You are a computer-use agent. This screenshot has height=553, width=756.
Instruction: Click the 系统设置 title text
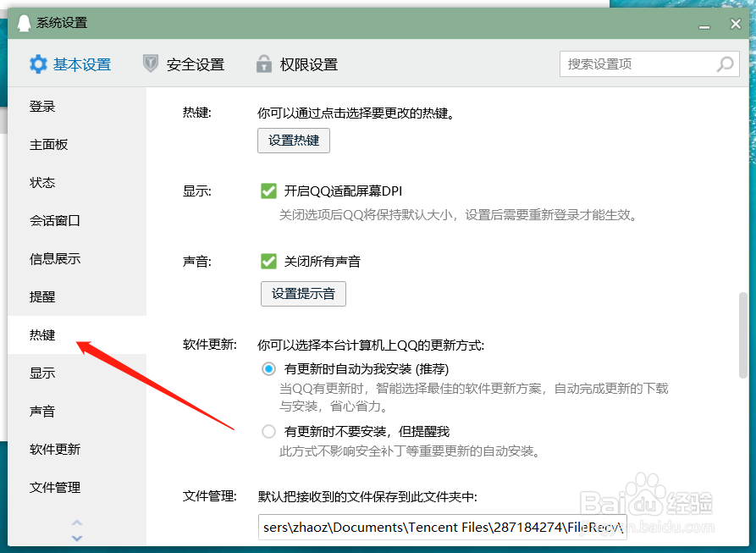coord(62,23)
